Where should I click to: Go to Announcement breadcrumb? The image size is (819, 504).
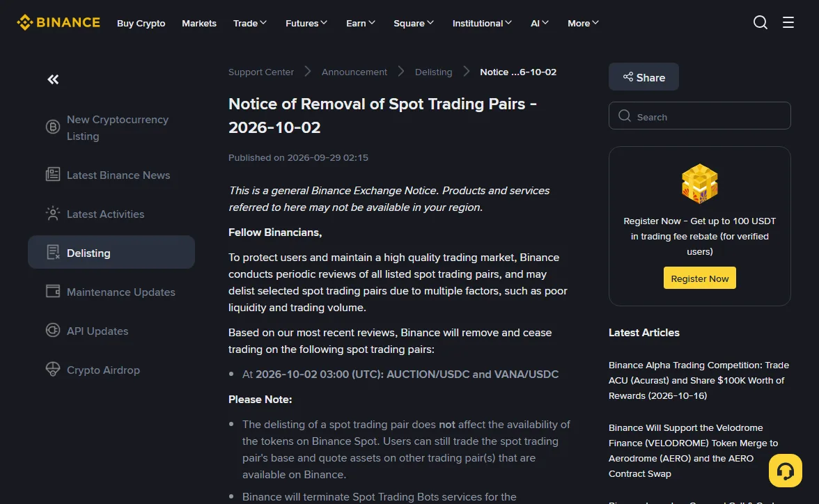(354, 72)
